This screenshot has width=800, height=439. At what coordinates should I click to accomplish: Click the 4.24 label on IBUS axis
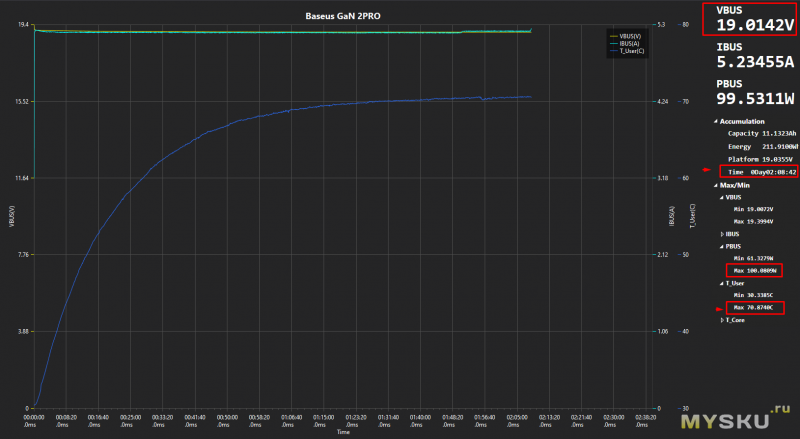click(663, 102)
